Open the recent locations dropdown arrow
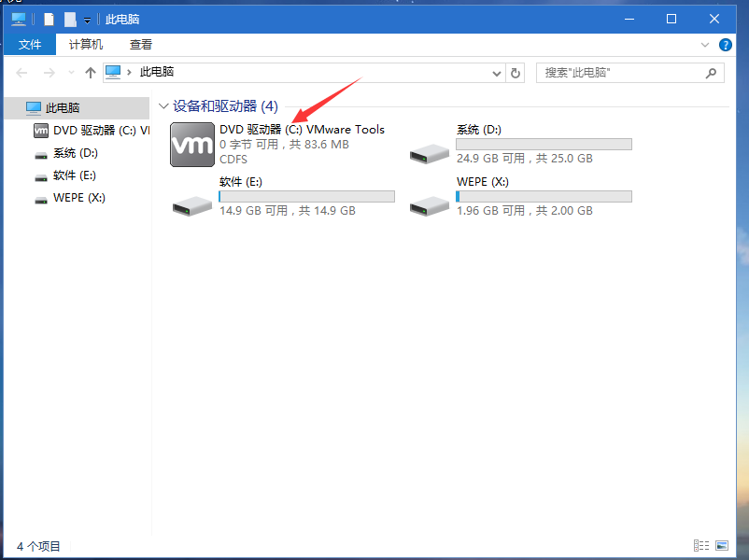749x560 pixels. pyautogui.click(x=71, y=73)
